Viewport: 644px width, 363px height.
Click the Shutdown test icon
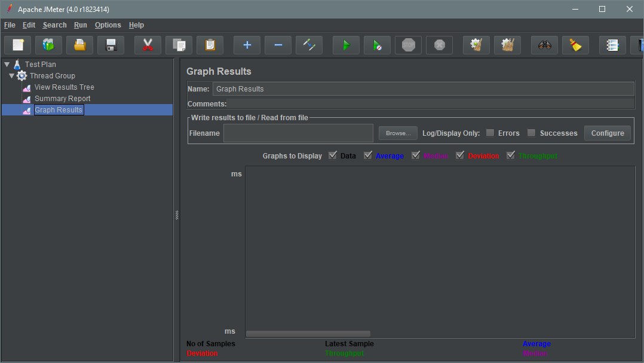(x=440, y=45)
